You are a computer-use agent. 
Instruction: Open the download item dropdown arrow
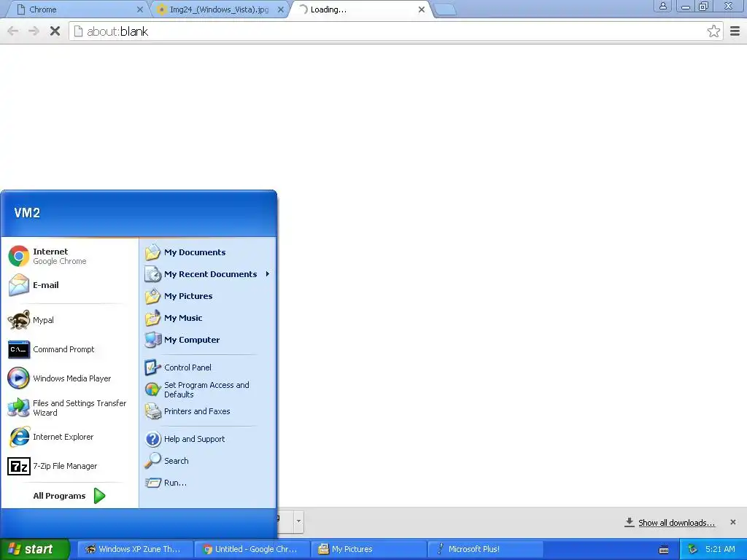[x=298, y=521]
